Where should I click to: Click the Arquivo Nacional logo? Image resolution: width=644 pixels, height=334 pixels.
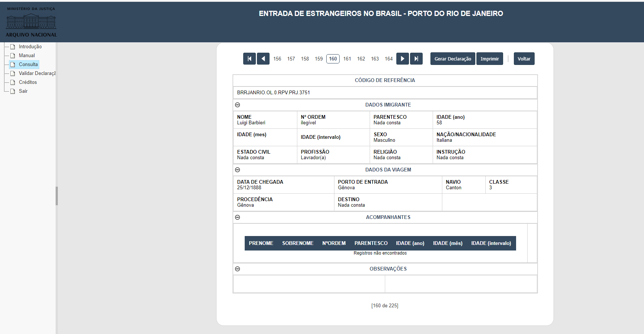[x=31, y=22]
